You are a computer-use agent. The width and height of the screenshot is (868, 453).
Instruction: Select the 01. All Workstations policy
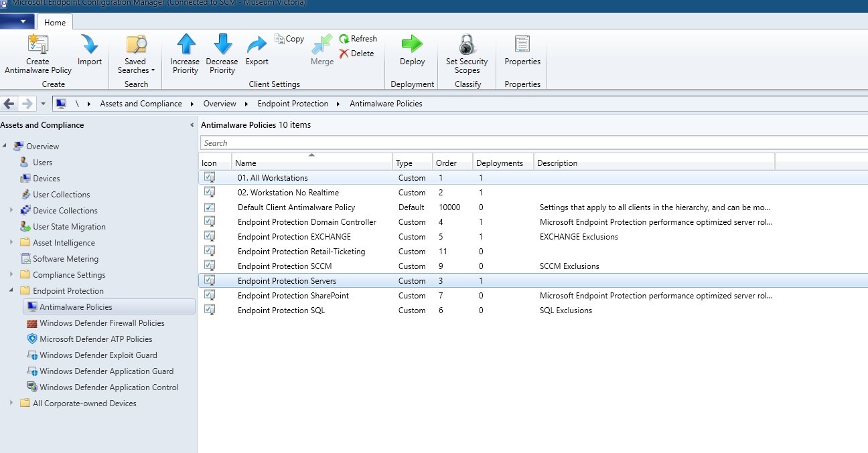pos(533,178)
